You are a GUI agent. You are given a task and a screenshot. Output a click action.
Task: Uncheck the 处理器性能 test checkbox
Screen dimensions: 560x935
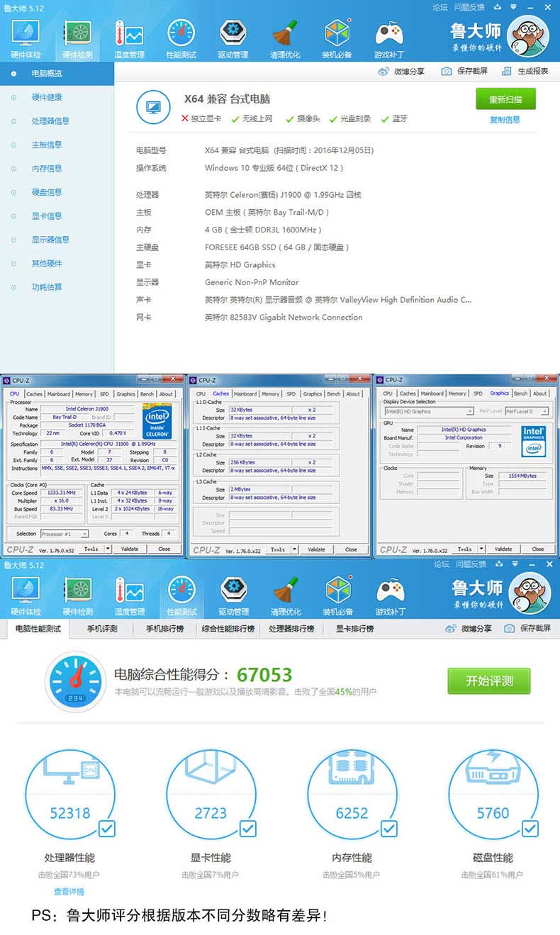click(107, 828)
